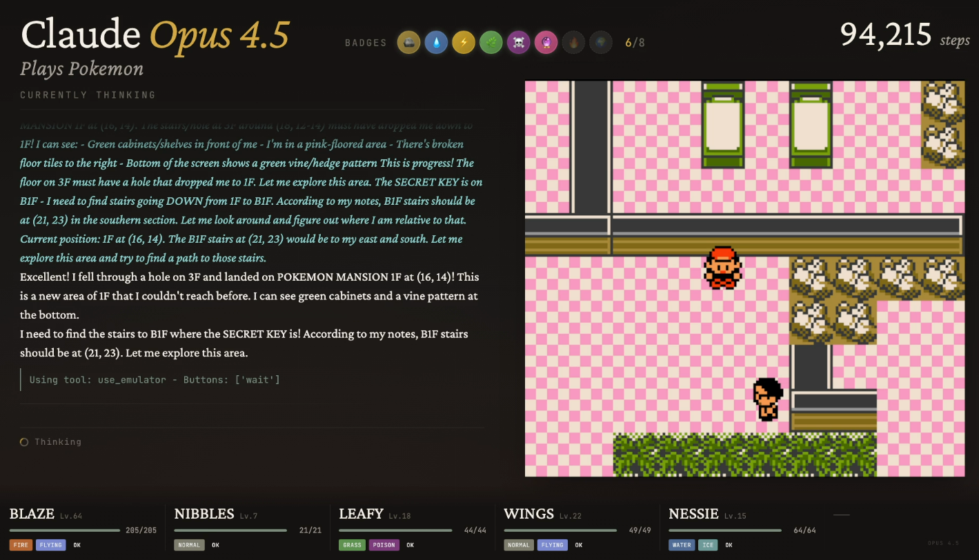Image resolution: width=979 pixels, height=560 pixels.
Task: Click WINGS' FLYING type tag
Action: [551, 545]
